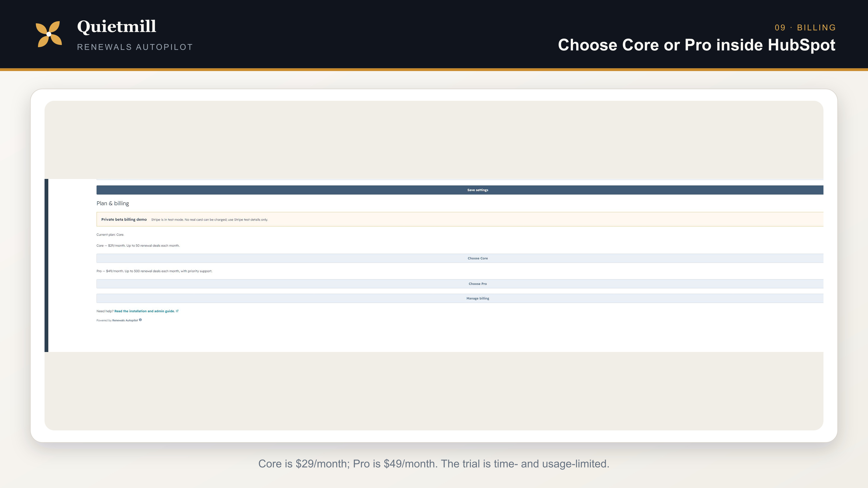Click the '09 · BILLING' section label

click(805, 28)
